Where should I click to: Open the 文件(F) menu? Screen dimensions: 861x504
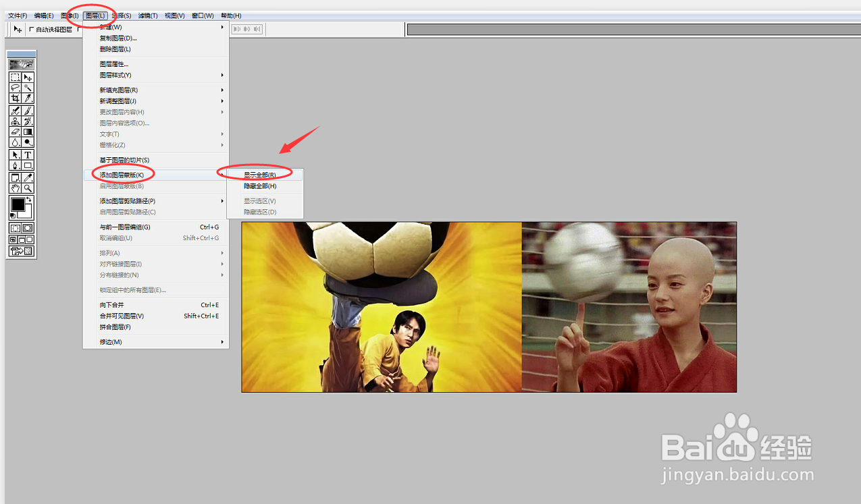point(18,16)
